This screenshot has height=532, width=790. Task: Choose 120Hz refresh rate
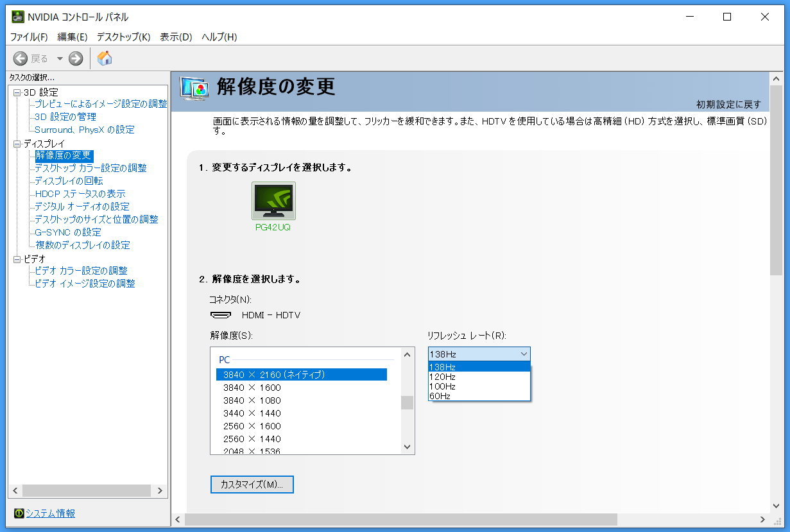[479, 377]
